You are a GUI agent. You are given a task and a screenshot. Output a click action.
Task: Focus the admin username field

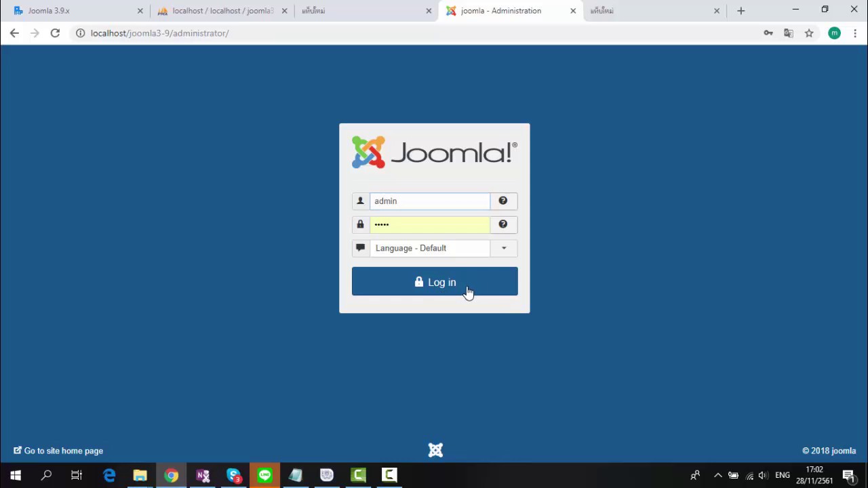point(429,201)
